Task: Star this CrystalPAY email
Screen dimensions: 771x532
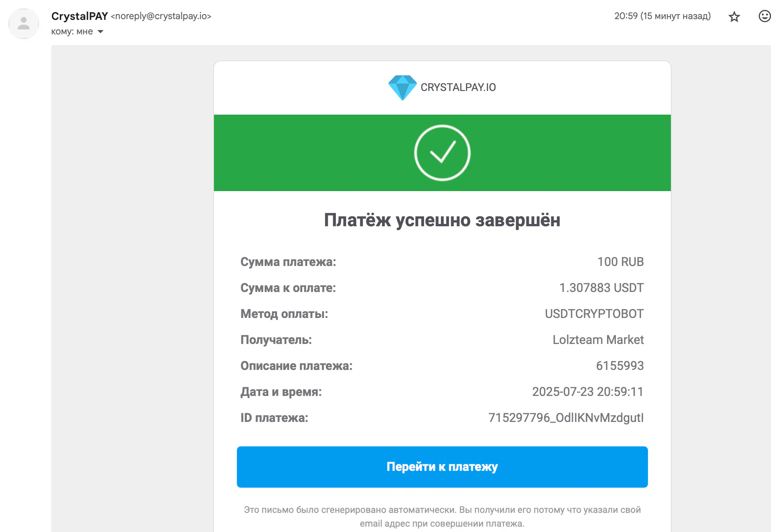Action: tap(734, 17)
